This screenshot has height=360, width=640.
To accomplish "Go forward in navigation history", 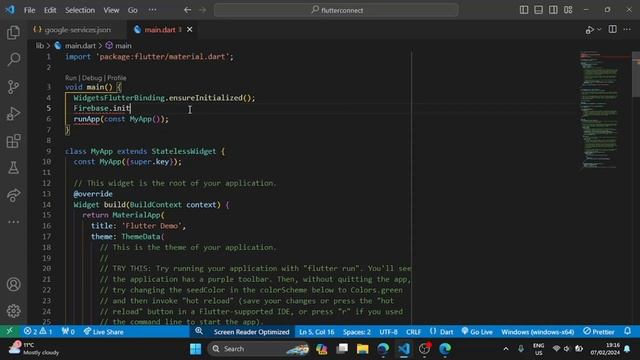I will pyautogui.click(x=202, y=10).
